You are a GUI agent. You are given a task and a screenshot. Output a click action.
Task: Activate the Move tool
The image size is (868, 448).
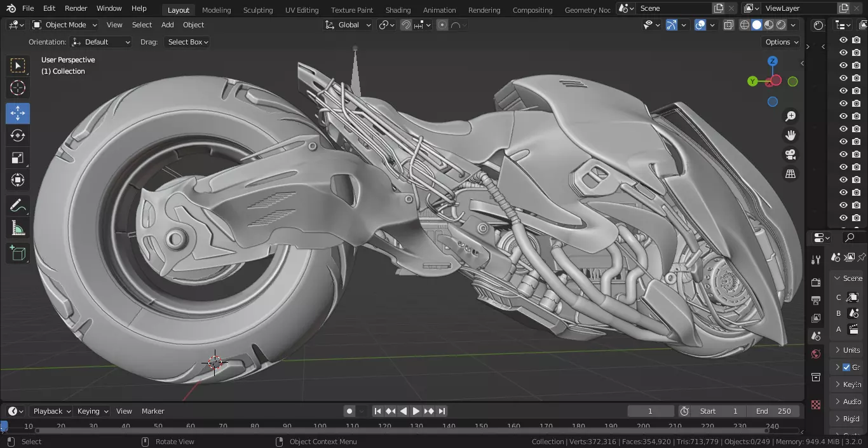[x=18, y=113]
